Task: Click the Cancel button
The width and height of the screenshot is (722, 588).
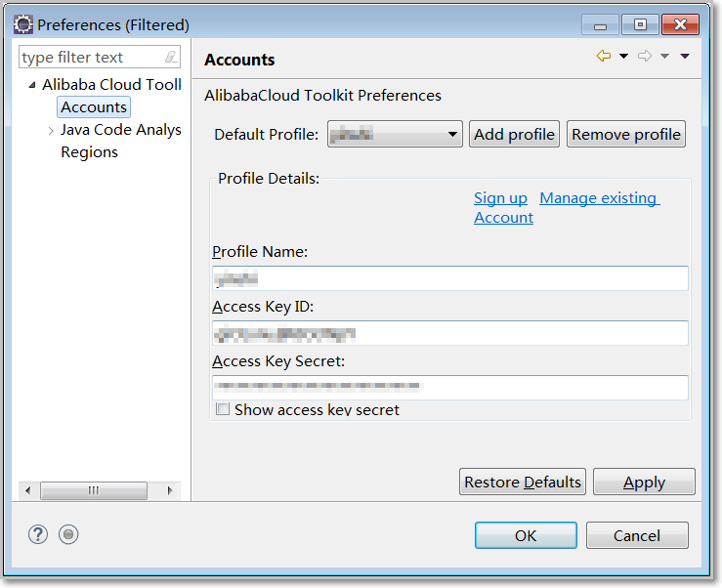Action: point(637,535)
